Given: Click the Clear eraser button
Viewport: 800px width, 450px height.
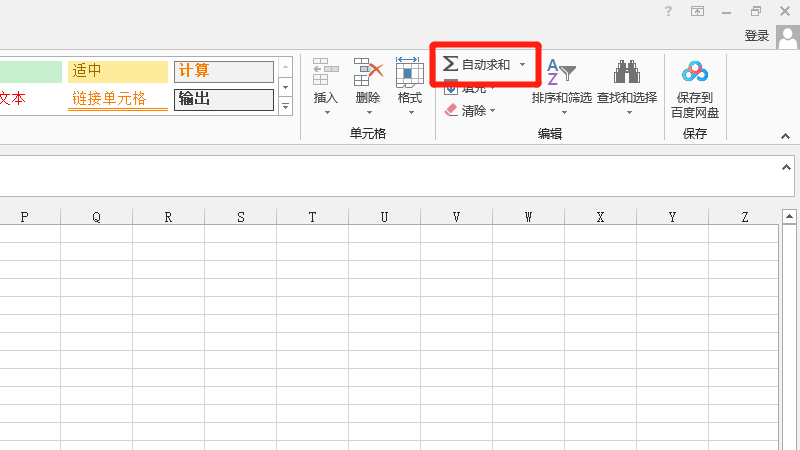Looking at the screenshot, I should pyautogui.click(x=451, y=111).
